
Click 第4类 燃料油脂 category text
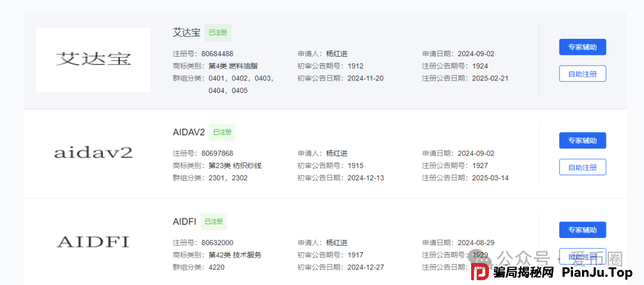click(233, 66)
